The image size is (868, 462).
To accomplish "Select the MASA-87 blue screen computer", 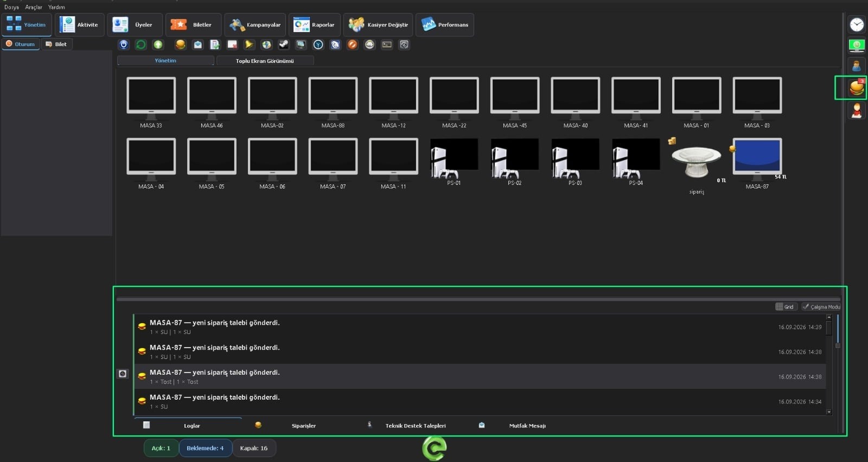I will (x=757, y=163).
